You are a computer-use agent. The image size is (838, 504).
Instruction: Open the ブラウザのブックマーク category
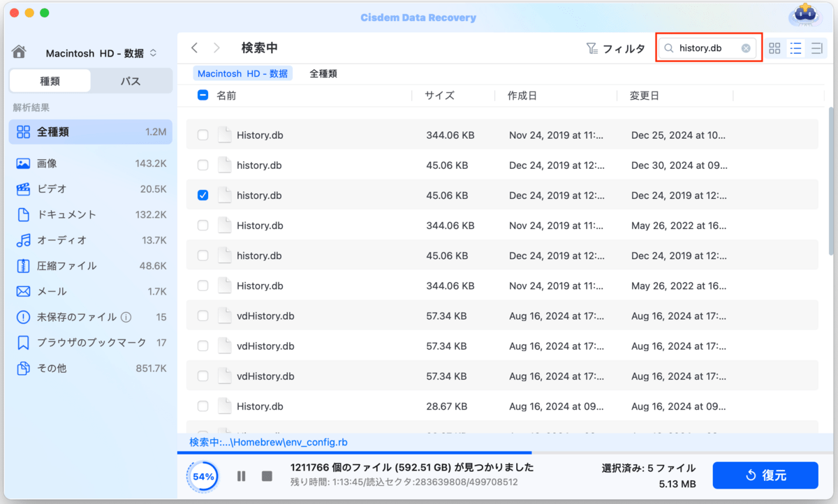pyautogui.click(x=90, y=343)
